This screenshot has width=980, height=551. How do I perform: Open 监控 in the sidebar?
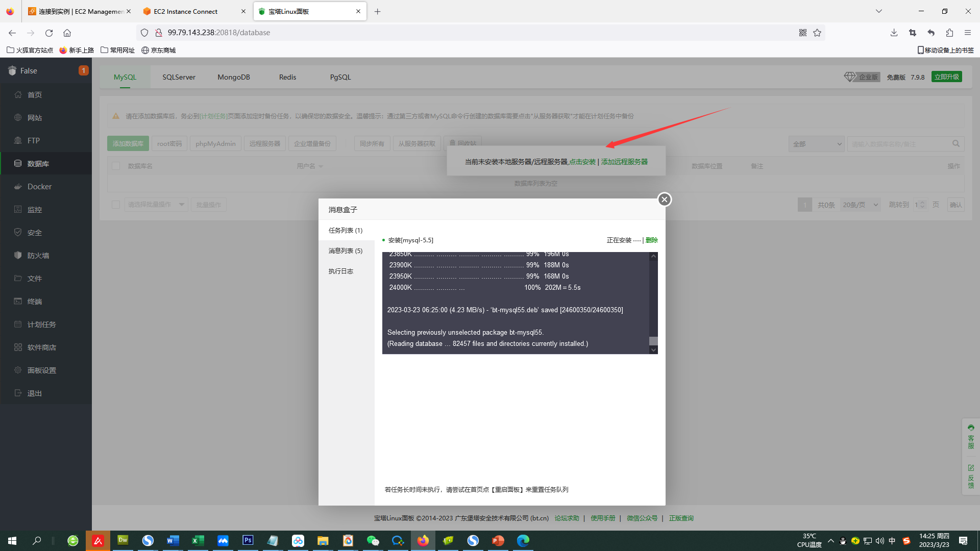pos(46,210)
